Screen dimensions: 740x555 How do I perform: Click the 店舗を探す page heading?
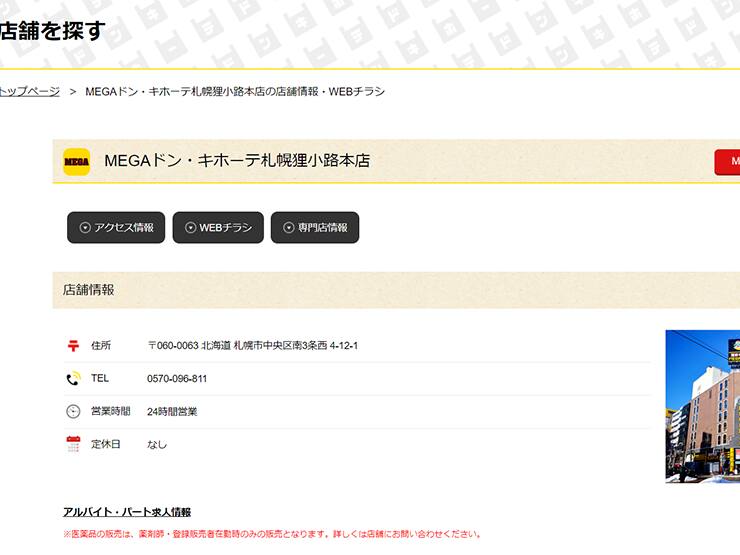[52, 31]
